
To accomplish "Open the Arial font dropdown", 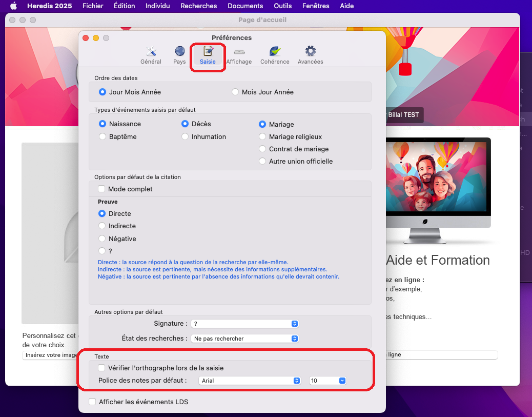I will coord(250,381).
